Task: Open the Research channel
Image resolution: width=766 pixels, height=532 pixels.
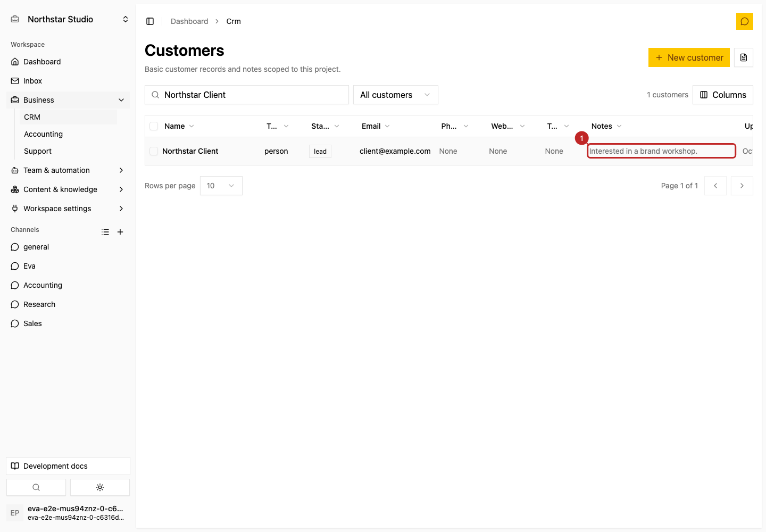Action: click(x=68, y=304)
